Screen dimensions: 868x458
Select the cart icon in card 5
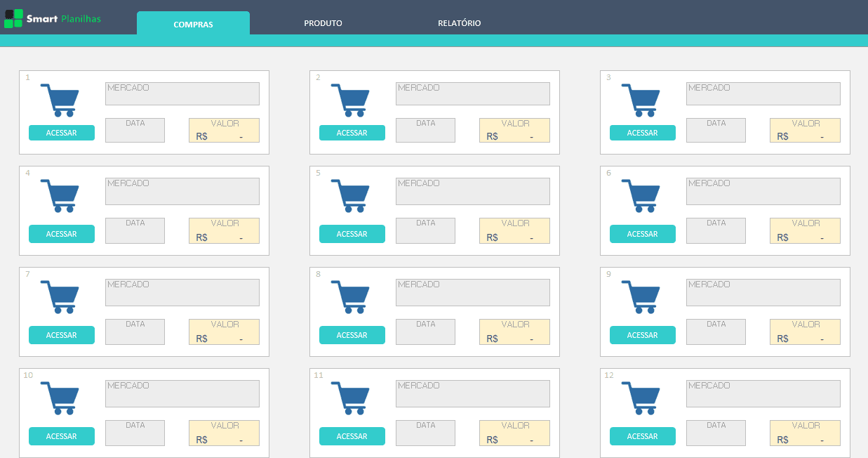(350, 195)
